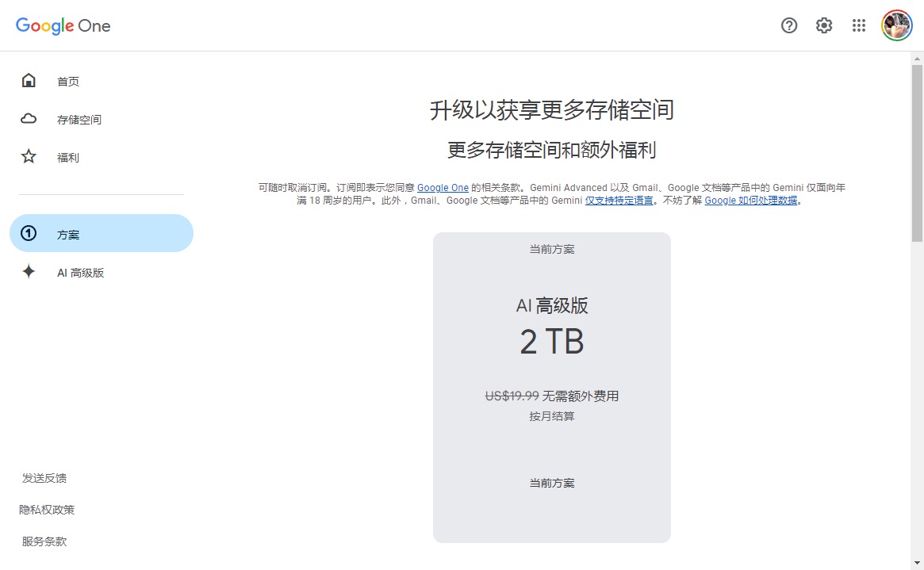Viewport: 924px width, 570px height.
Task: Click the 仅支持特定语言 link
Action: (x=619, y=201)
